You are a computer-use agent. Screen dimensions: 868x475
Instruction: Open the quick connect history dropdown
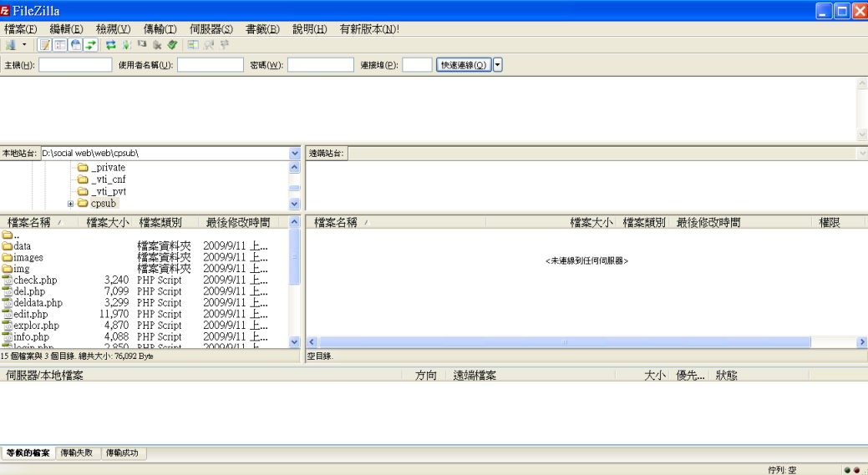[x=498, y=65]
